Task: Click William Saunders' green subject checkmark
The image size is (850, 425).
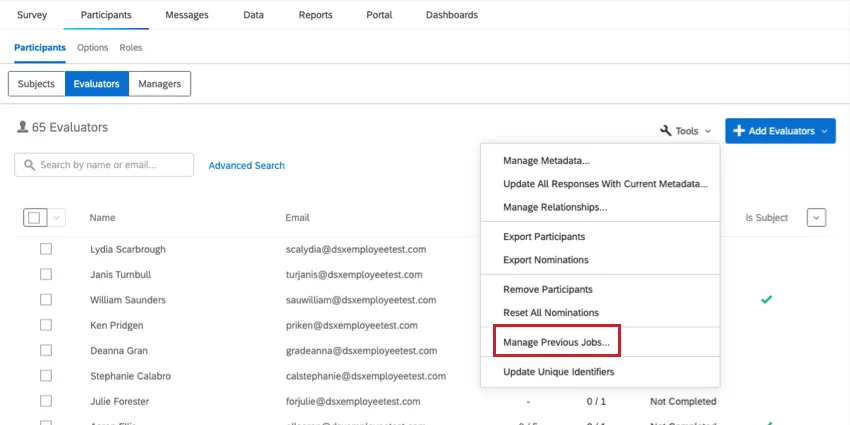Action: point(767,299)
